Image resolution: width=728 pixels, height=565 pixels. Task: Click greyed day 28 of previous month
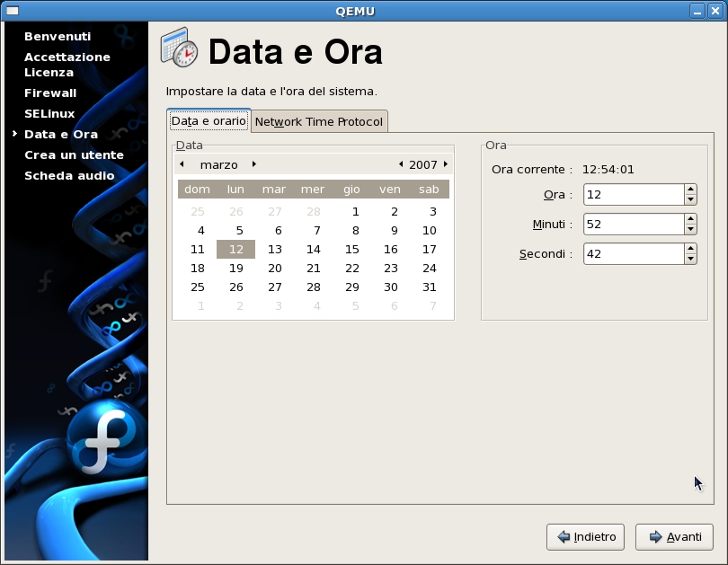[314, 212]
